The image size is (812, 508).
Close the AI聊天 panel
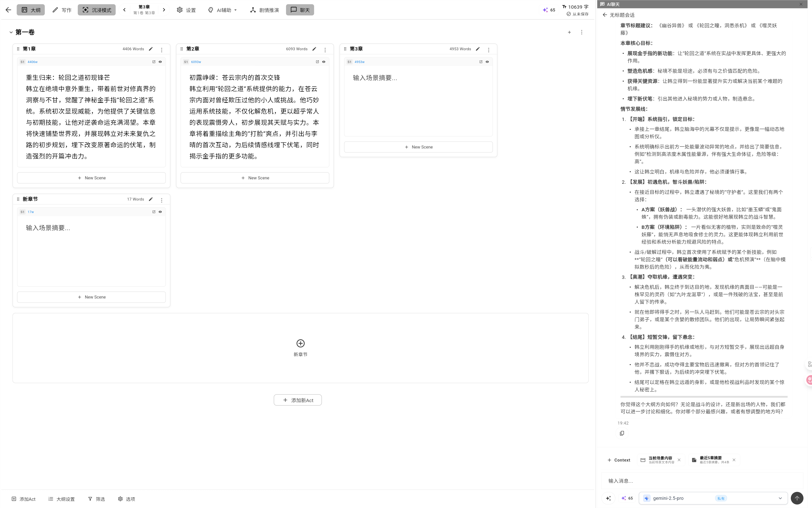801,4
